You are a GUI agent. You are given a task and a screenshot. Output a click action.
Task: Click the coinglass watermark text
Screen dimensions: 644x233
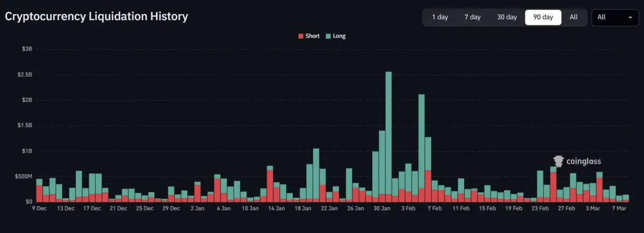pos(583,162)
